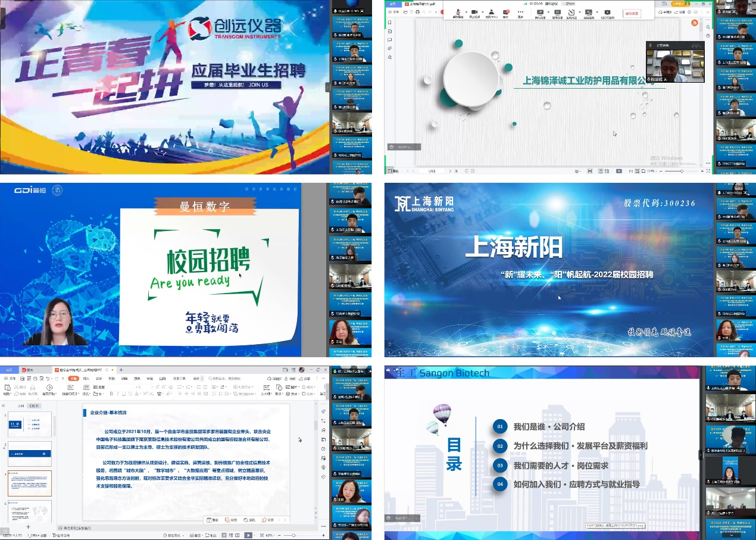756x540 pixels.
Task: Click the mute microphone icon in meeting toolbar
Action: click(x=458, y=12)
